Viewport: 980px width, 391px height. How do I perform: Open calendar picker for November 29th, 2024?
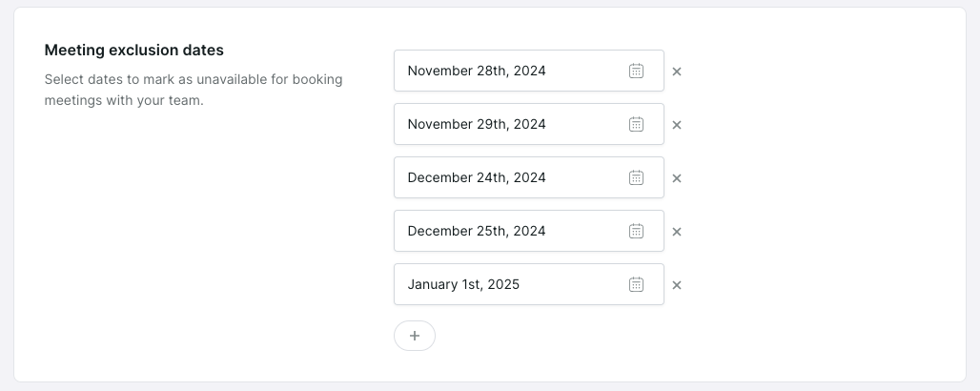pos(636,124)
